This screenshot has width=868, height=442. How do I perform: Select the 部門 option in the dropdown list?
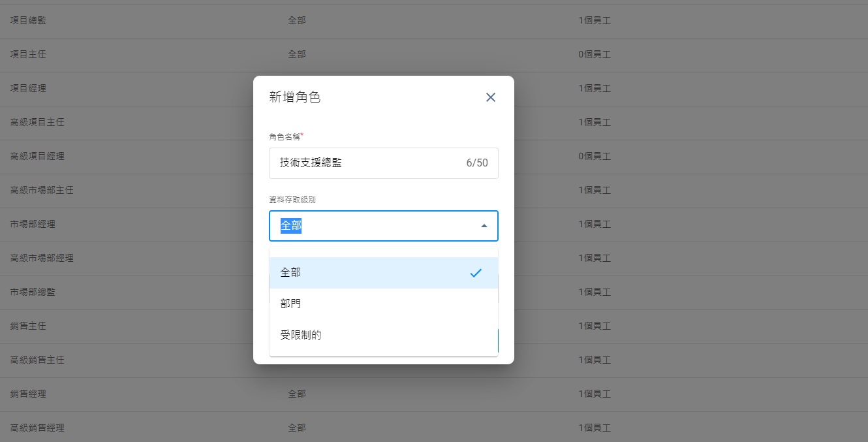[x=291, y=304]
